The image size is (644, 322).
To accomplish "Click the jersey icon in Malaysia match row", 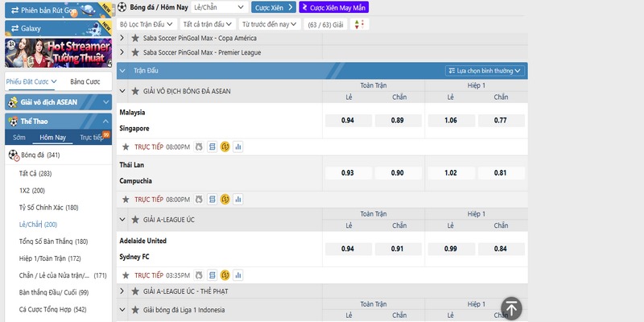I will 199,147.
